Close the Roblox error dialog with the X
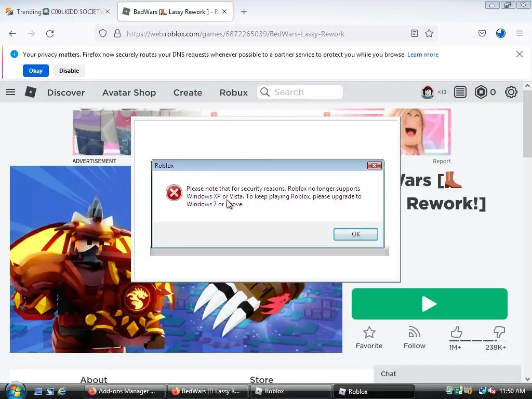Image resolution: width=532 pixels, height=399 pixels. [374, 165]
